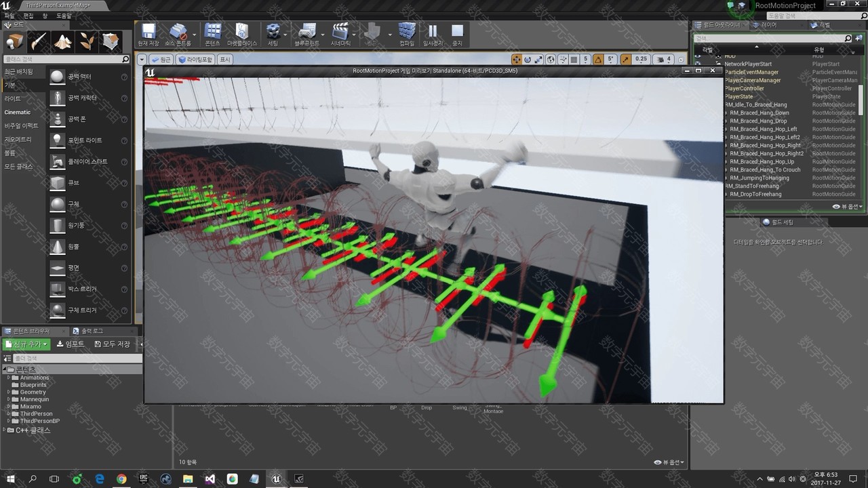This screenshot has width=868, height=488.
Task: Expand the Mixamo folder
Action: [9, 407]
